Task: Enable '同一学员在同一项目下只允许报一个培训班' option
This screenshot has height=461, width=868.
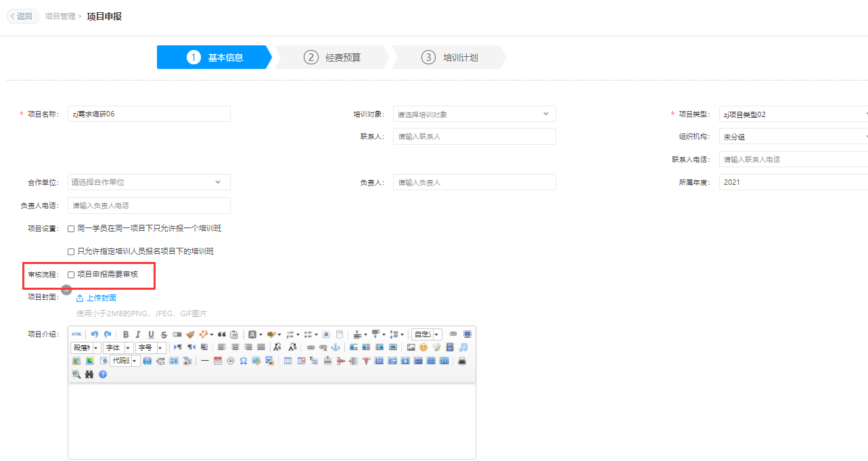Action: [x=71, y=229]
